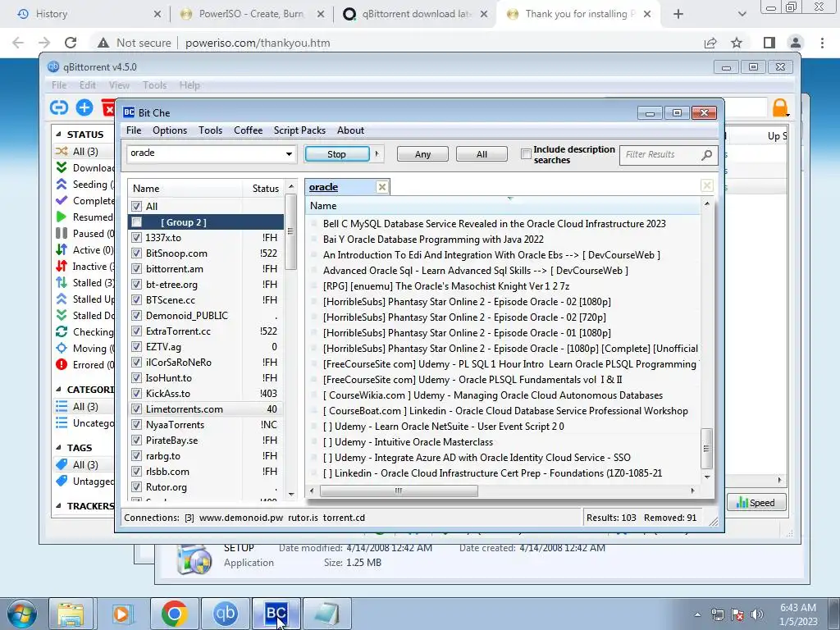
Task: Select the Moving status filter
Action: (x=84, y=348)
